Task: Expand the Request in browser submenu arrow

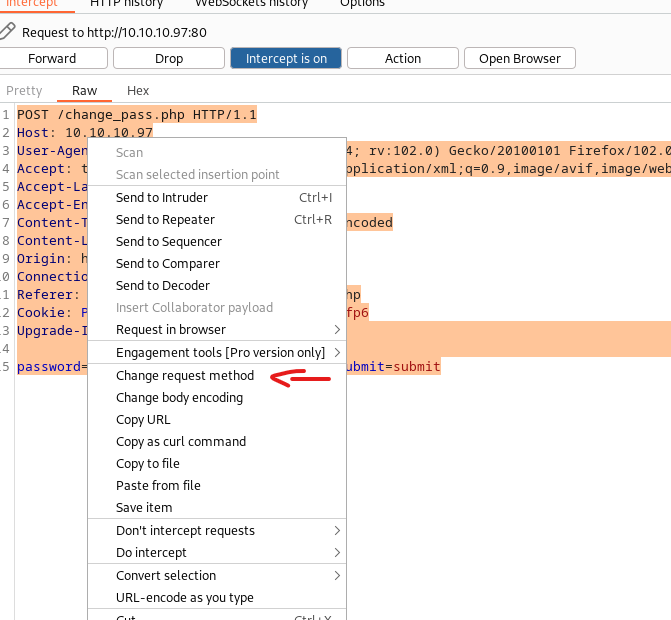Action: [337, 329]
